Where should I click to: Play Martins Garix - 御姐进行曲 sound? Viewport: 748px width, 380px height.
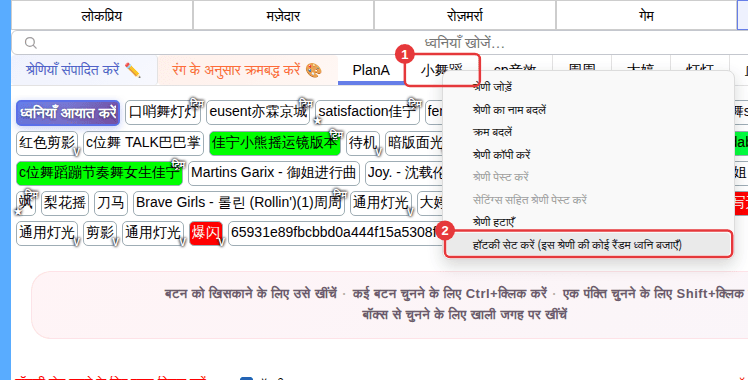coord(274,173)
